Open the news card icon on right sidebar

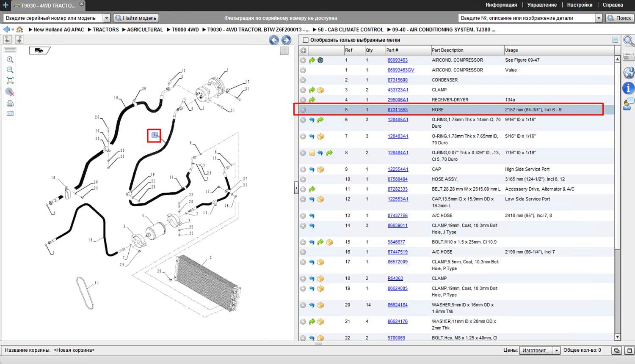629,57
